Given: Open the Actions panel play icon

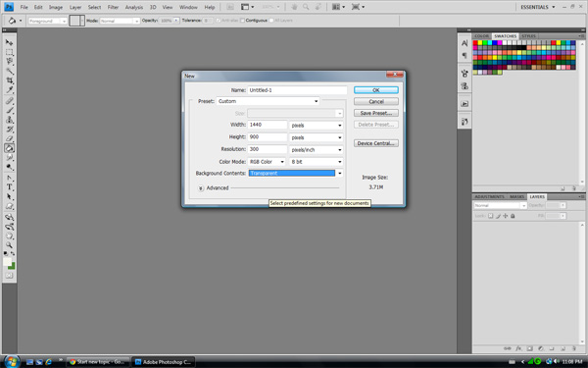Looking at the screenshot, I should click(x=465, y=104).
